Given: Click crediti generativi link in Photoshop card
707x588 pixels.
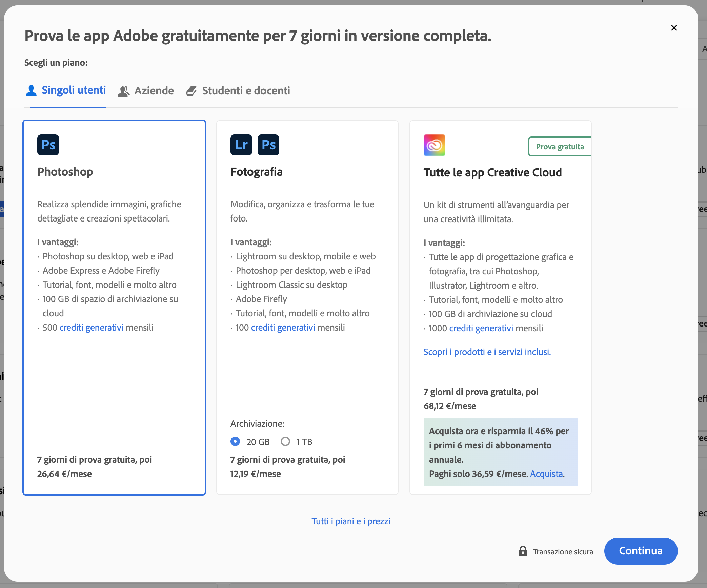Looking at the screenshot, I should [x=92, y=328].
